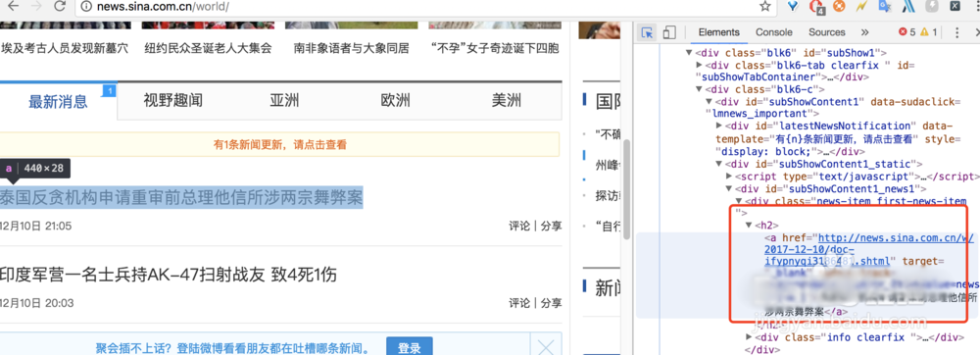Switch to Elements tab in DevTools
980x355 pixels.
(x=718, y=32)
